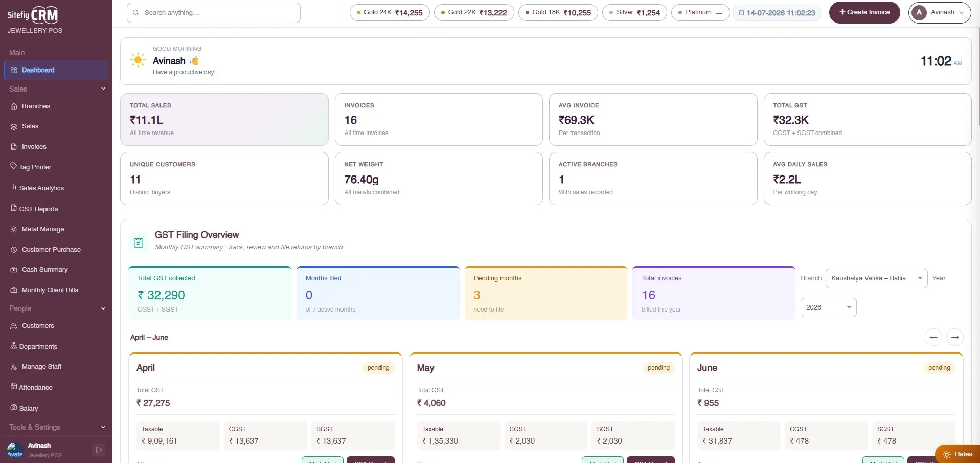Click the Total GST collected card
The image size is (980, 463).
[210, 293]
